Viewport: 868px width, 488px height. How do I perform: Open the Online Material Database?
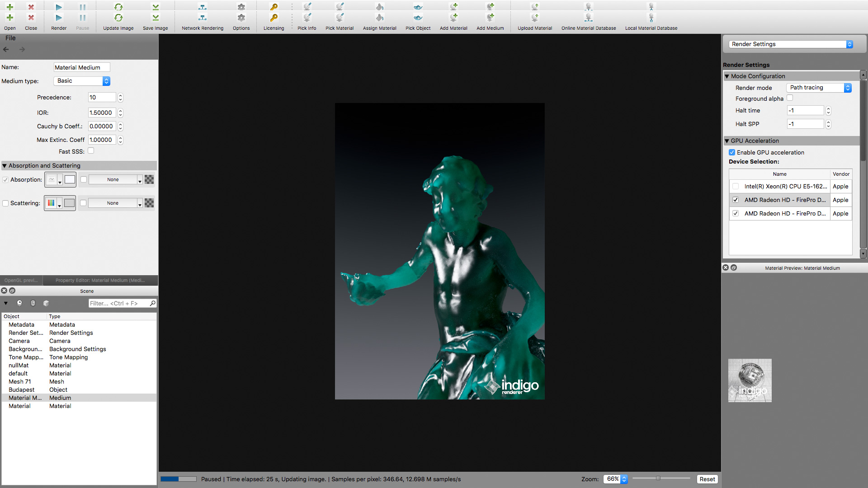point(588,18)
